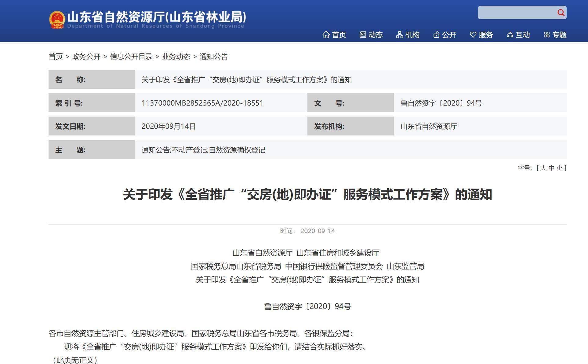Open the 互动 navigation menu item
588x364 pixels.
click(x=518, y=35)
